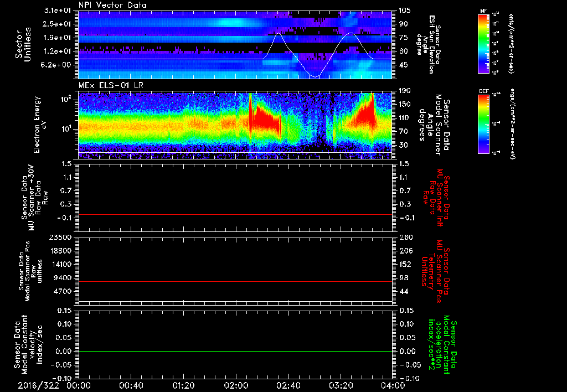Screen dimensions: 567x392
Task: Click the "04:00" time axis label
Action: [x=393, y=385]
